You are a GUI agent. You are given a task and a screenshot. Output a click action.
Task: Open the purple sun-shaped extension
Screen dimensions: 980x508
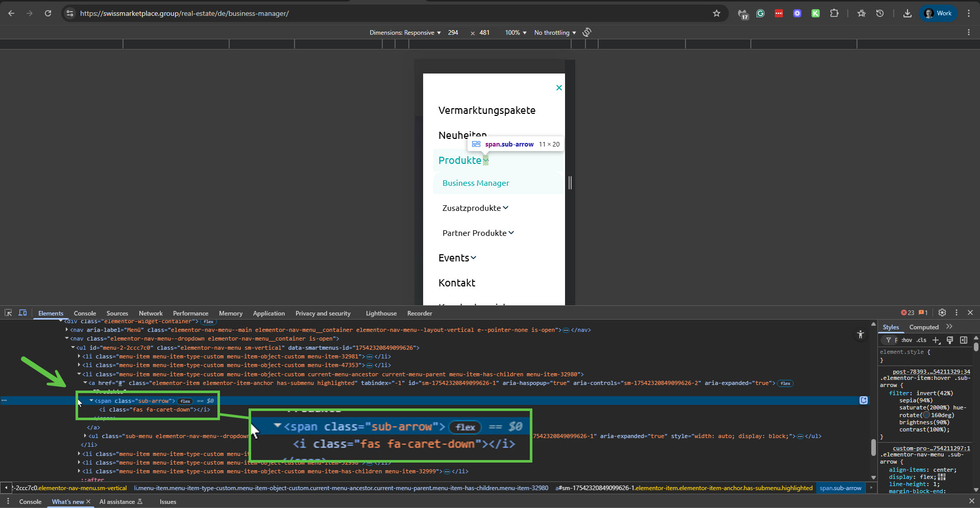point(797,13)
